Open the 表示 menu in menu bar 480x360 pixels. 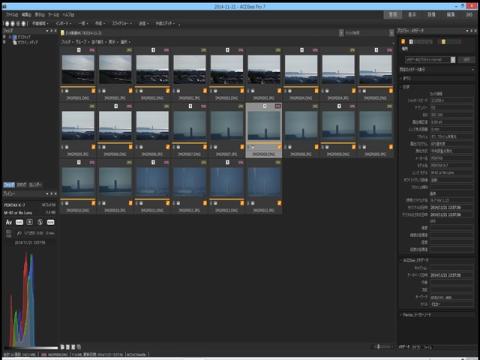40,15
